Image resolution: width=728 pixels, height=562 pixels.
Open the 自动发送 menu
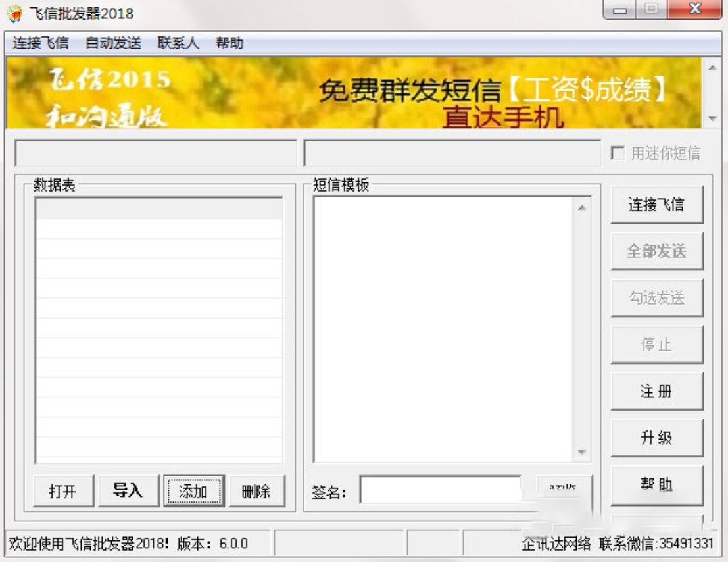pyautogui.click(x=113, y=43)
